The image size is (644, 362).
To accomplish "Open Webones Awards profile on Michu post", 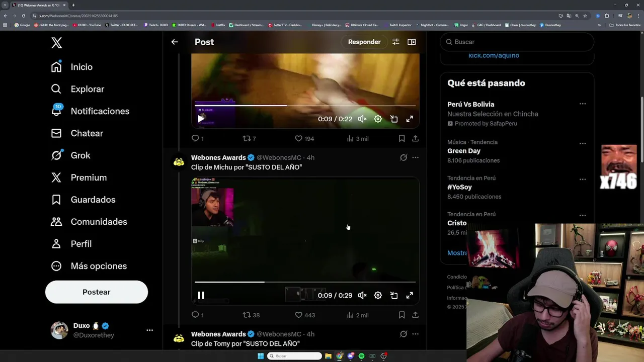I will (218, 157).
